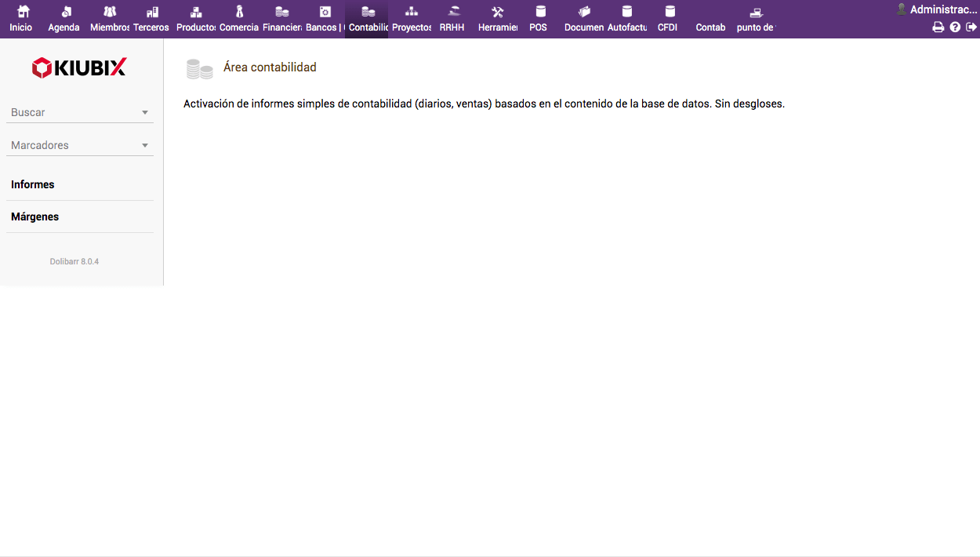
Task: Click the print page icon
Action: click(938, 27)
